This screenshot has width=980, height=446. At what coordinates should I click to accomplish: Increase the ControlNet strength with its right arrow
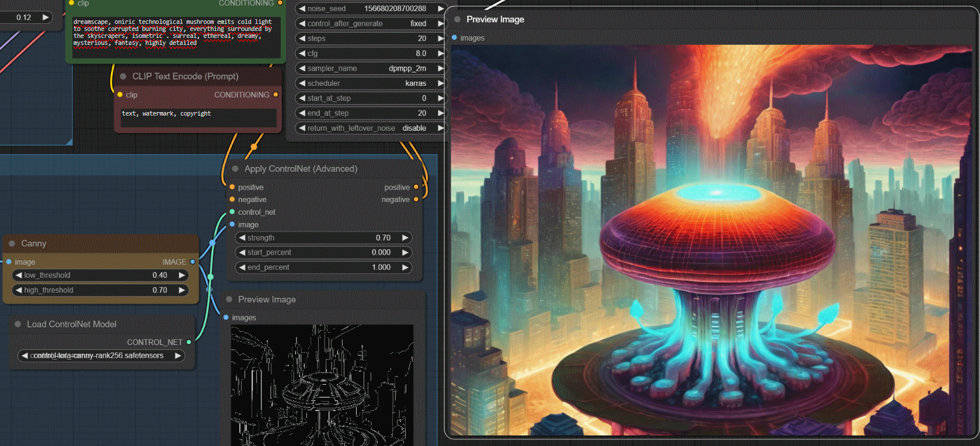[405, 238]
